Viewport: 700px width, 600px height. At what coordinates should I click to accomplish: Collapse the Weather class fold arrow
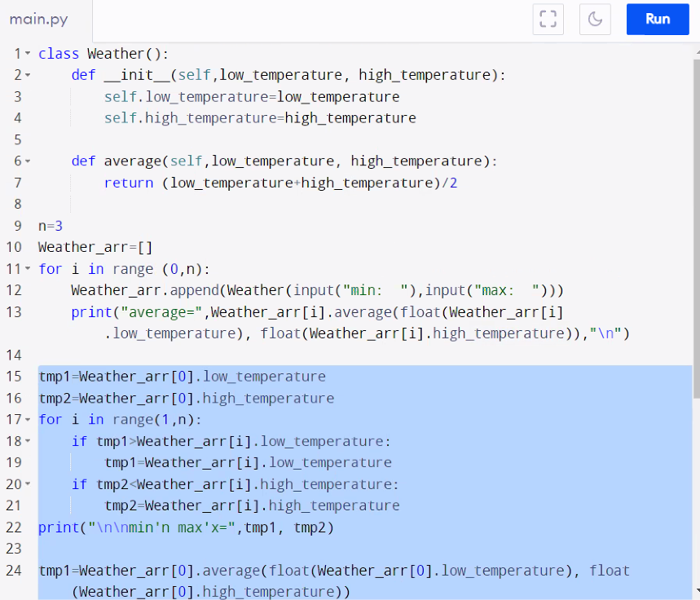[x=25, y=52]
